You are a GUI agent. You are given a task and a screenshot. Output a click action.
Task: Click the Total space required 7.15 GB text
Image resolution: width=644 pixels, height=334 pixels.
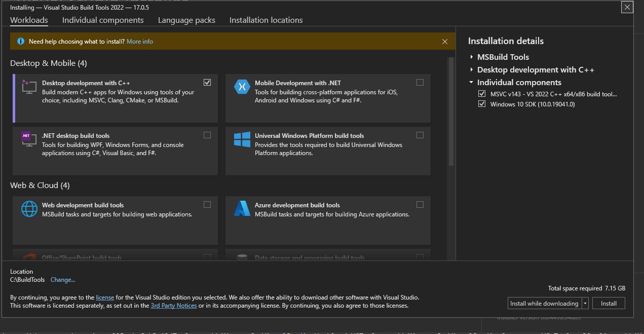[587, 288]
